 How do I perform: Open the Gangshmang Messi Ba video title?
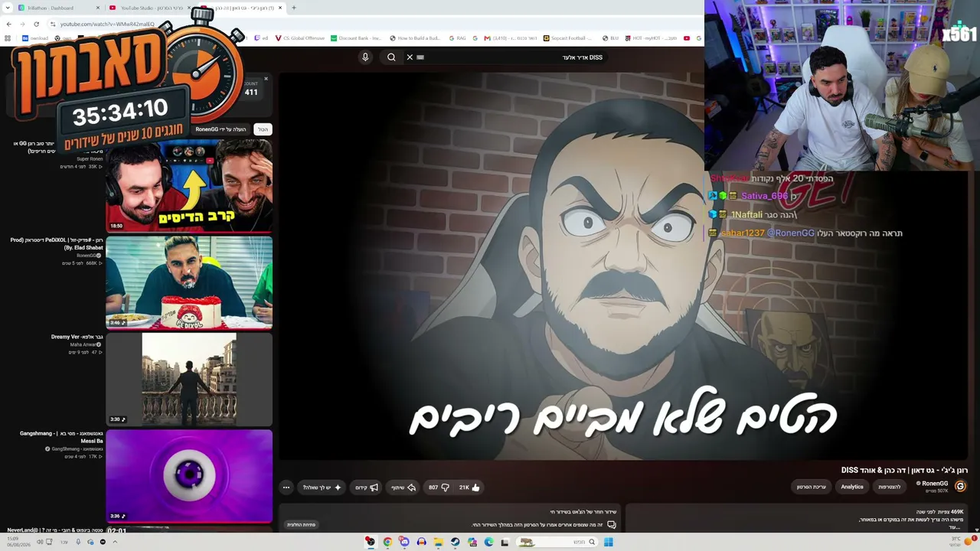[61, 437]
